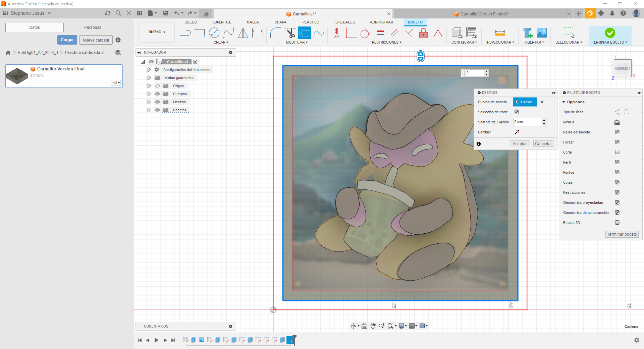Enable the Boceto 3D checkbox
Image resolution: width=644 pixels, height=349 pixels.
tap(617, 223)
